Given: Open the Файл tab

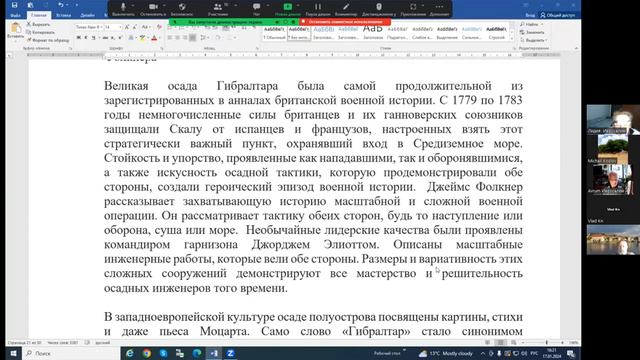Looking at the screenshot, I should pyautogui.click(x=16, y=15).
